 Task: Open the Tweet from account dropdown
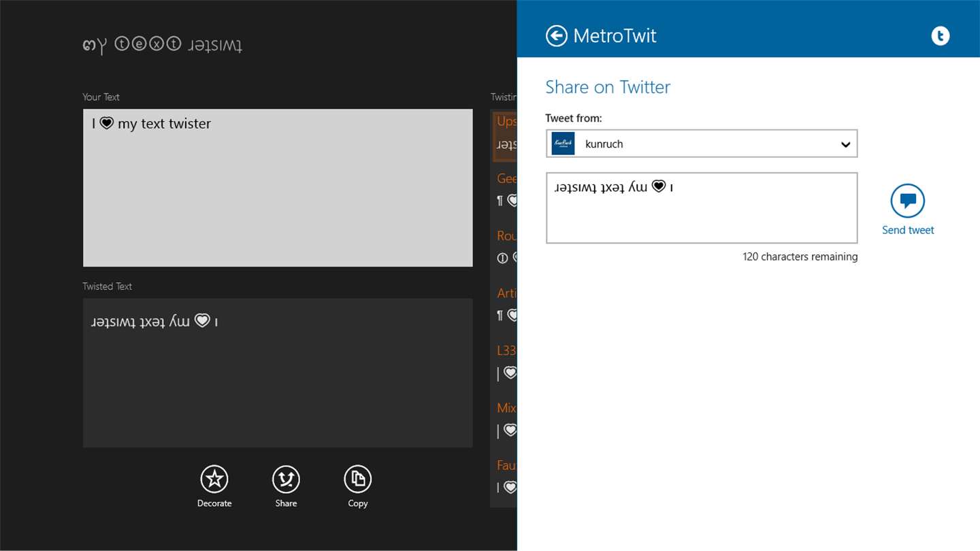click(702, 144)
